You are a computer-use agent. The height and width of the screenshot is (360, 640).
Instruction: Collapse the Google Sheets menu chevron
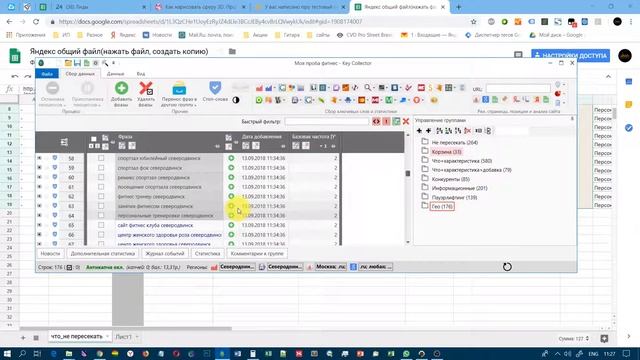pyautogui.click(x=608, y=76)
